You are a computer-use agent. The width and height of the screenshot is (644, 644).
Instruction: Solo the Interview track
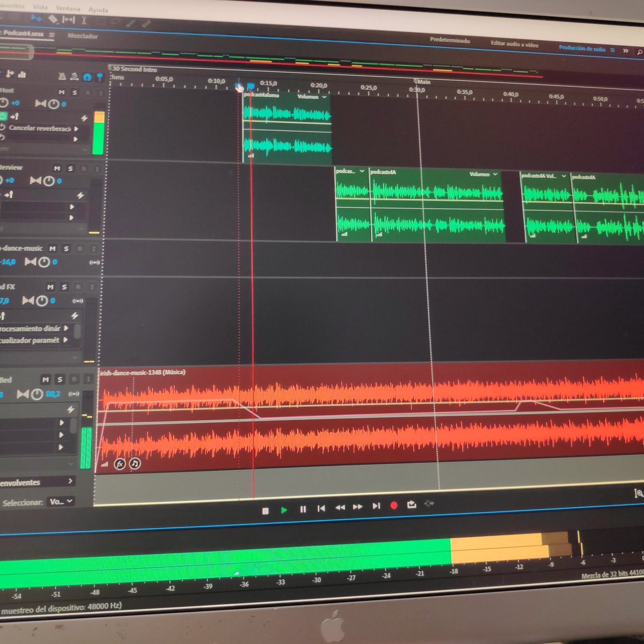click(x=70, y=169)
